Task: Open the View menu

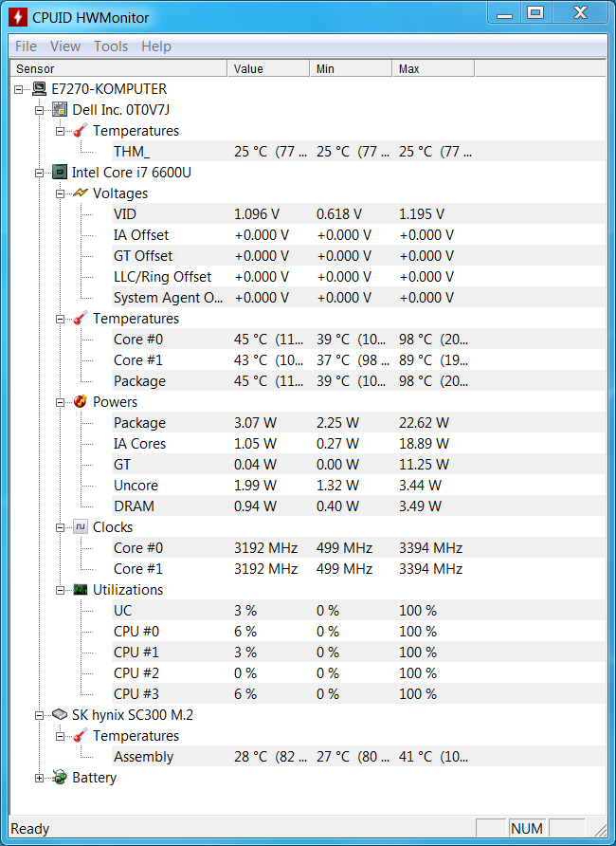Action: coord(65,46)
